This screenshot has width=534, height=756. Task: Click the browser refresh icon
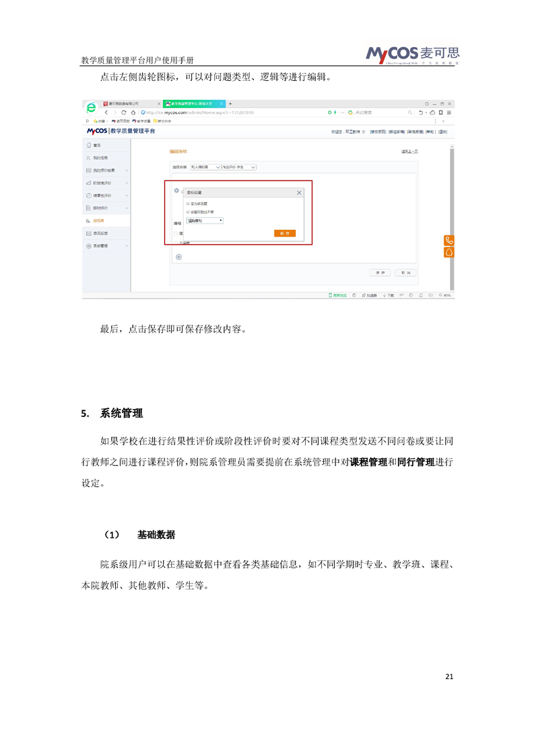tap(124, 113)
